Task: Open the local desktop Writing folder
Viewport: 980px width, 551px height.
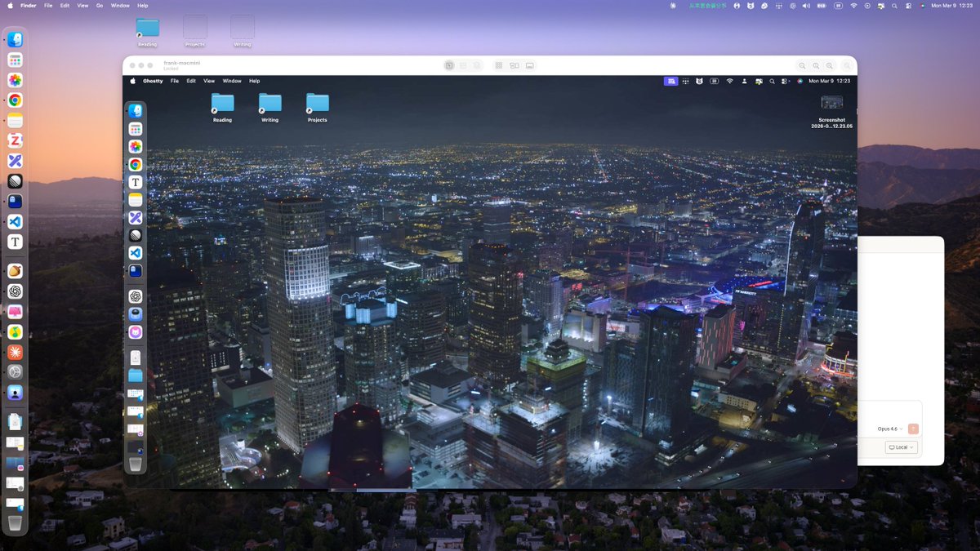Action: click(243, 32)
